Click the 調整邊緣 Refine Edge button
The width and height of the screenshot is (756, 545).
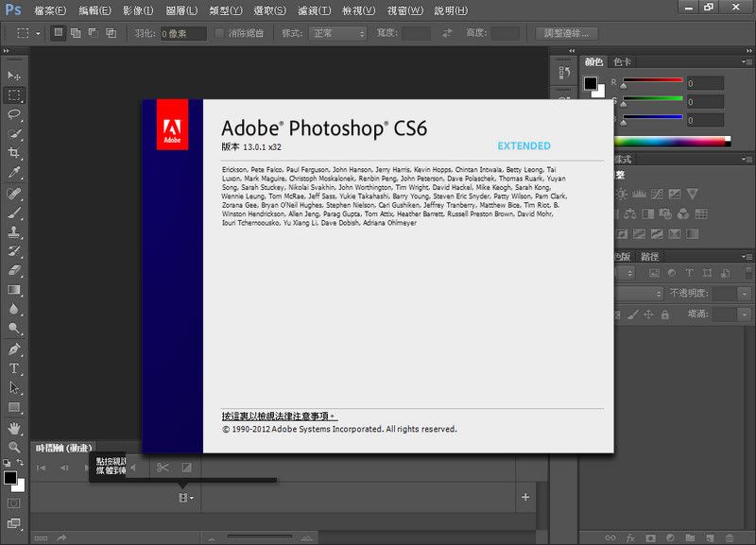click(x=566, y=33)
